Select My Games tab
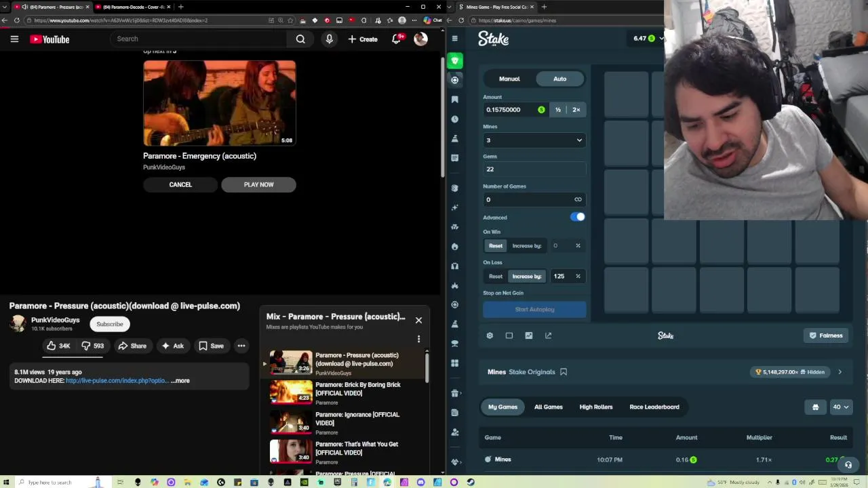868x488 pixels. [x=502, y=407]
